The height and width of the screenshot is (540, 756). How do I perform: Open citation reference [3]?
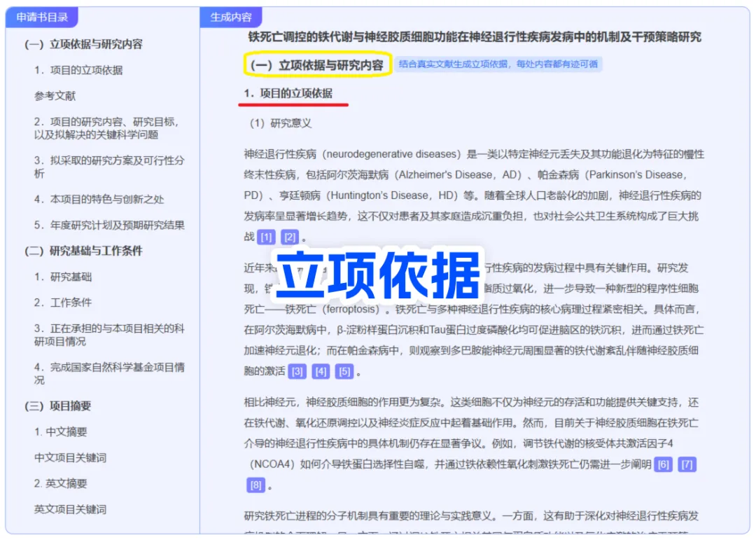click(x=297, y=372)
